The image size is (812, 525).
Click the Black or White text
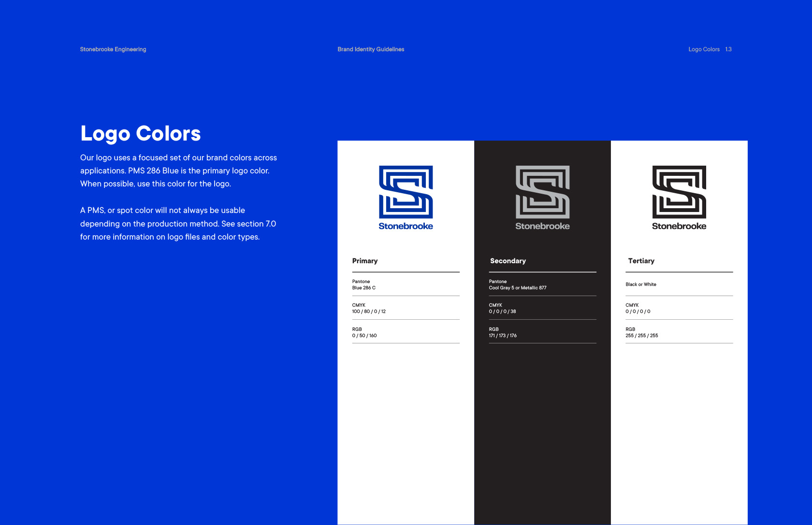[x=641, y=284]
